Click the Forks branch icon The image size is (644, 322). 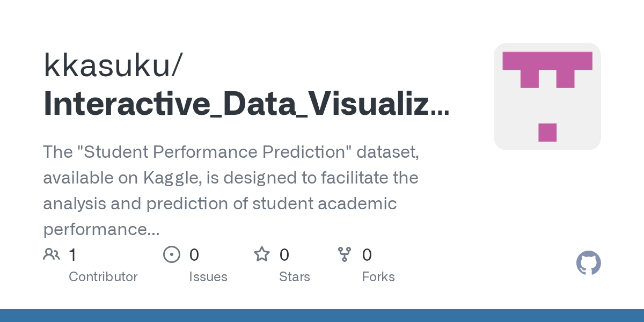[x=345, y=254]
